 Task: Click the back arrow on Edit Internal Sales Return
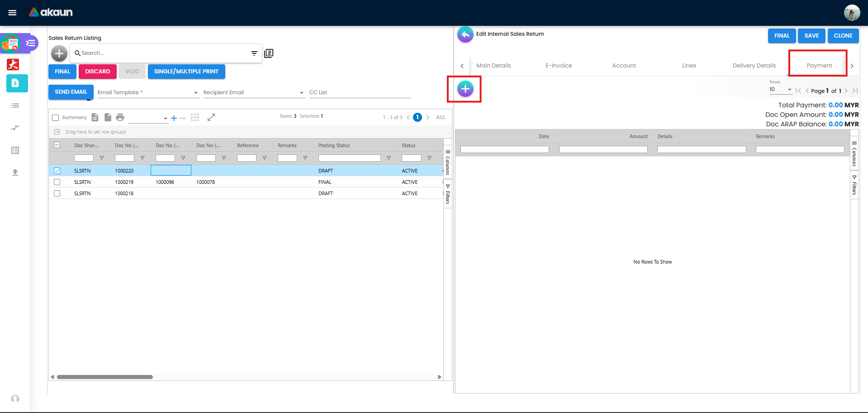465,34
